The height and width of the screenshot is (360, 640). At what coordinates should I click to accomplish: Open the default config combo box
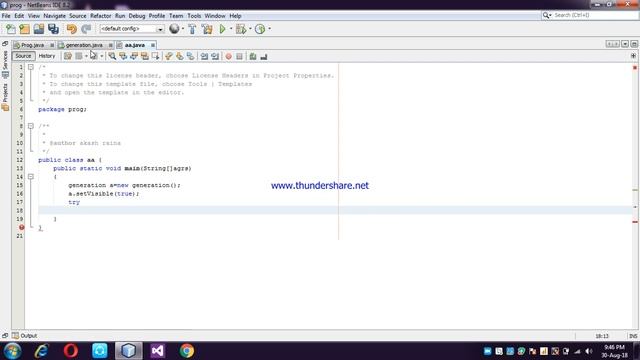click(x=131, y=29)
